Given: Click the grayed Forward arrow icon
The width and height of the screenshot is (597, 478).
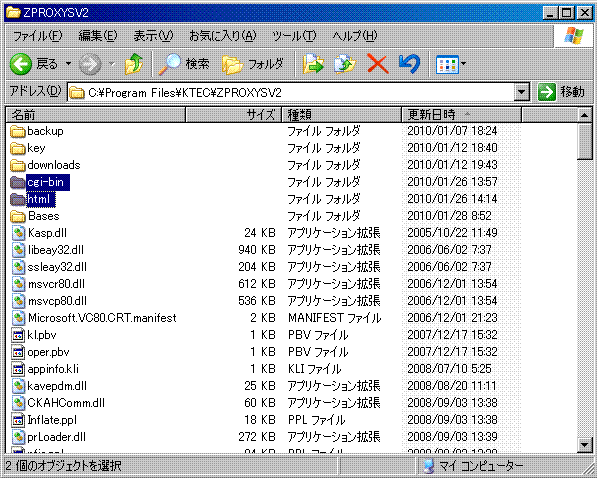Looking at the screenshot, I should (x=90, y=64).
